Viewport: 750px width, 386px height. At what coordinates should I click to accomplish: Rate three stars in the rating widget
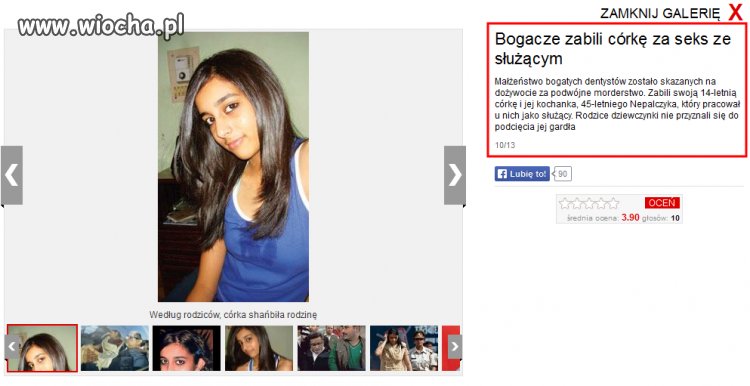[589, 203]
